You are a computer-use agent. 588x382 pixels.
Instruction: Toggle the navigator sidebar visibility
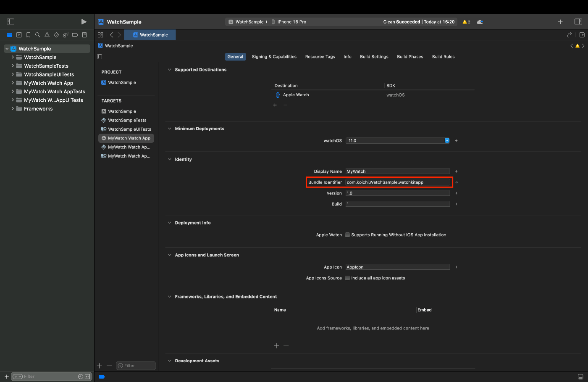click(10, 21)
